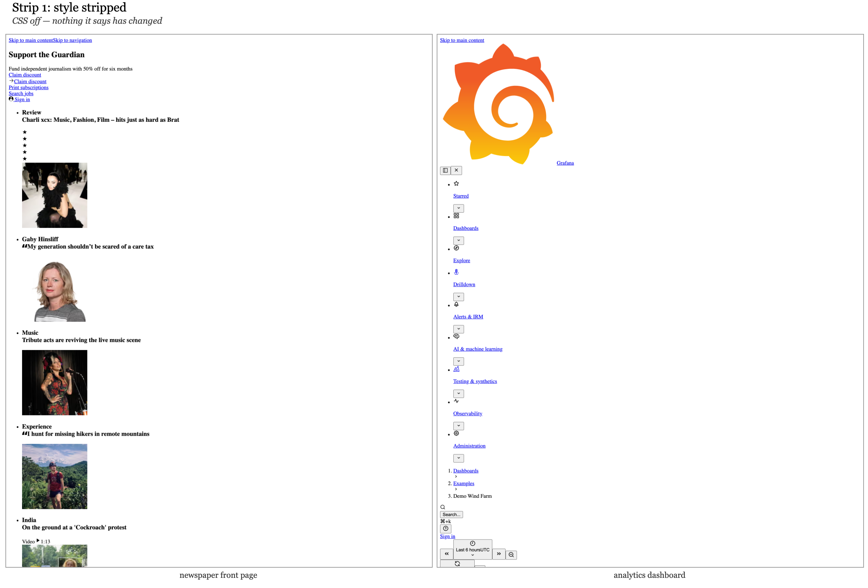
Task: Click the magnifier icon above the Search button
Action: [x=442, y=507]
